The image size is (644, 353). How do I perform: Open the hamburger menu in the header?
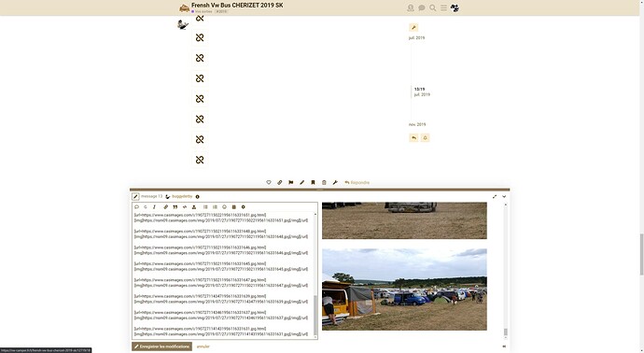(x=443, y=7)
